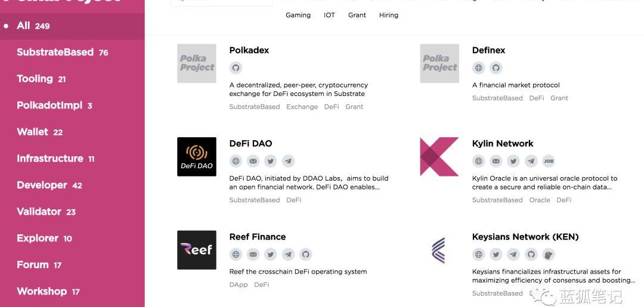Open Reef Finance Telegram icon
644x307 pixels.
point(288,255)
